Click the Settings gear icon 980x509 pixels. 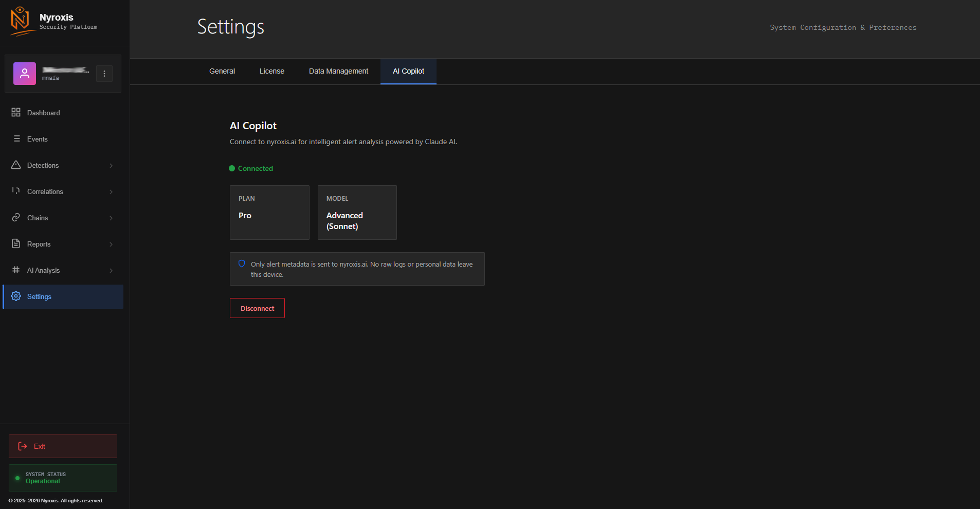16,296
